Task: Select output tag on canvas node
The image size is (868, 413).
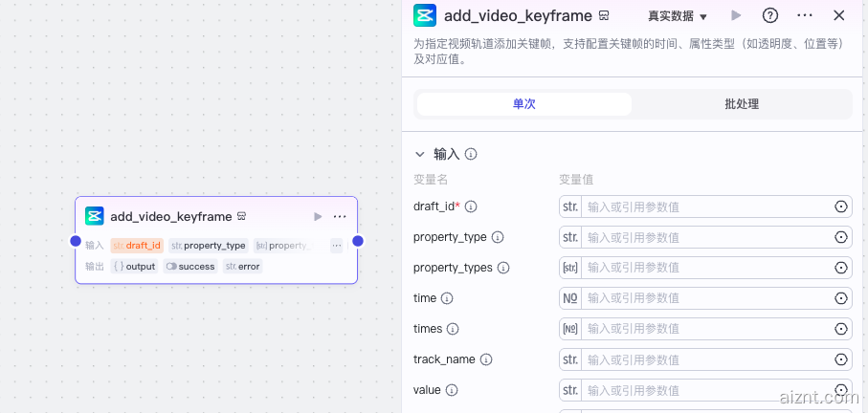Action: click(135, 267)
